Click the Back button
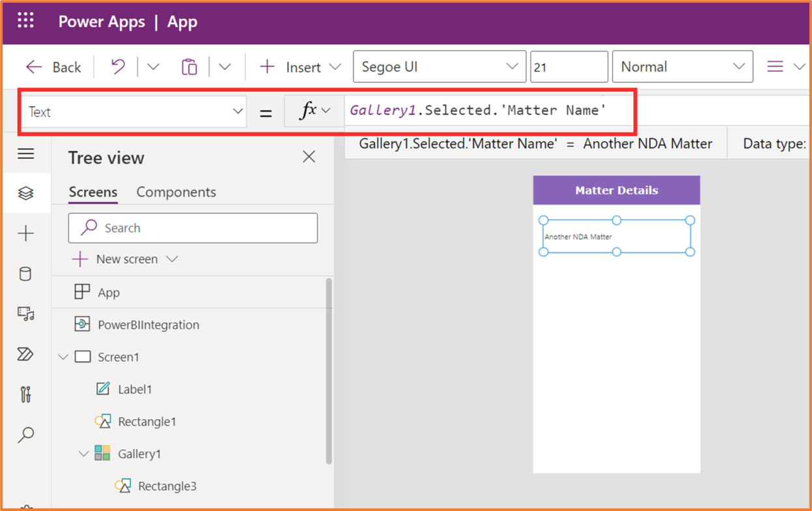This screenshot has width=812, height=511. coord(53,66)
